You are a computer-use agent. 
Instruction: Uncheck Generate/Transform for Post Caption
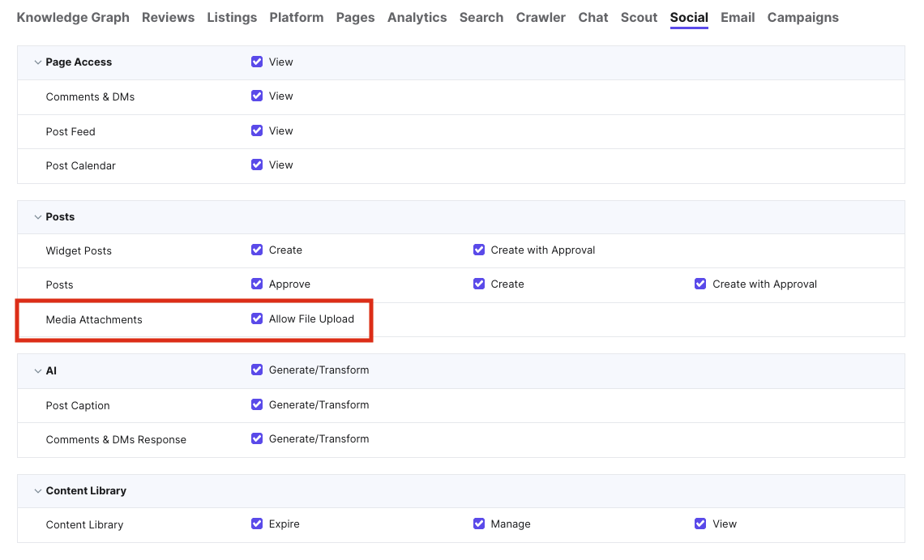click(257, 405)
